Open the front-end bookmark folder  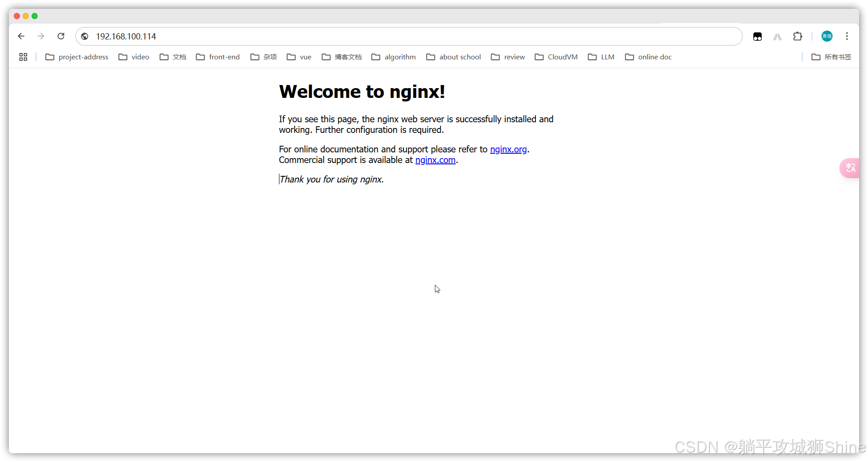click(x=217, y=57)
